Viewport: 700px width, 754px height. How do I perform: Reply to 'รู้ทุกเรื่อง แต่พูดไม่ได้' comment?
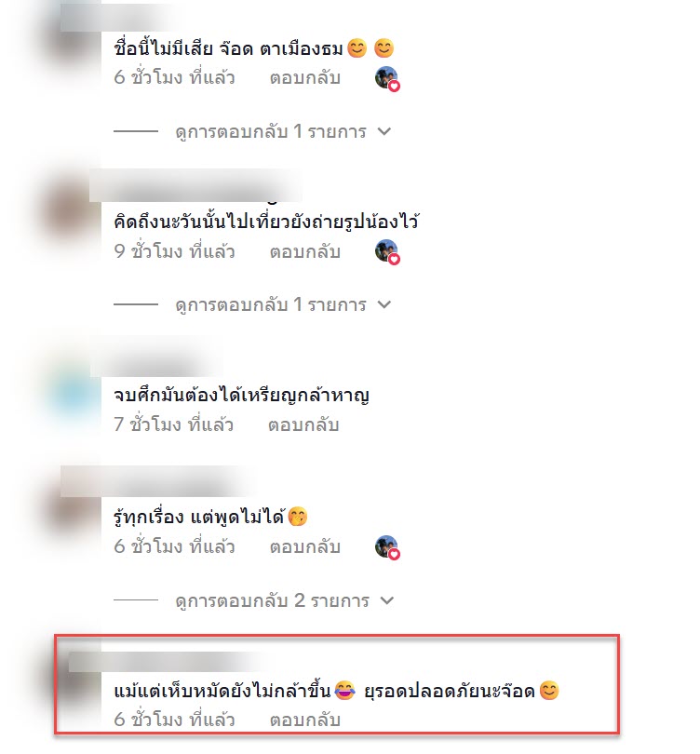tap(304, 546)
